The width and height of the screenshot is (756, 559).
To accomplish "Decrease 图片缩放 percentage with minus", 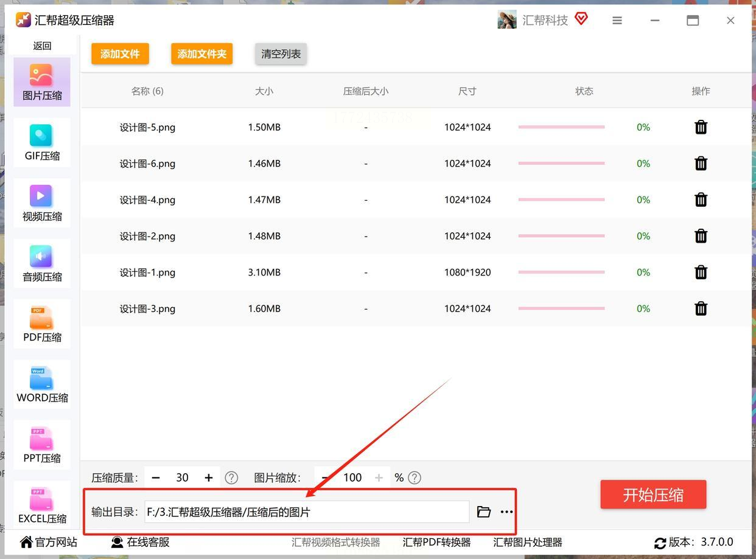I will point(325,478).
